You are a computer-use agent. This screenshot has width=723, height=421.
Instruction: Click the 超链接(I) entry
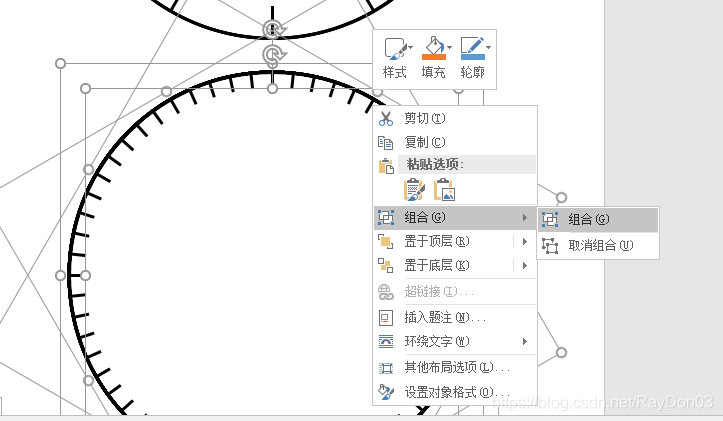[x=455, y=291]
